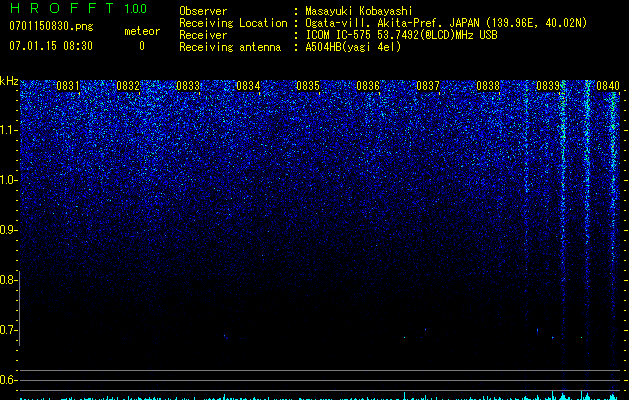Click the A504HB(yagi 4el) antenna value

coord(353,47)
